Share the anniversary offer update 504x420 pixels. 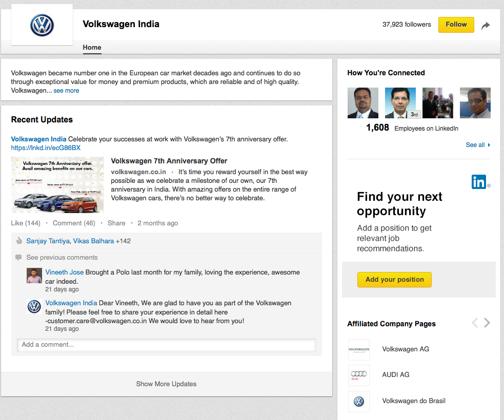tap(116, 223)
